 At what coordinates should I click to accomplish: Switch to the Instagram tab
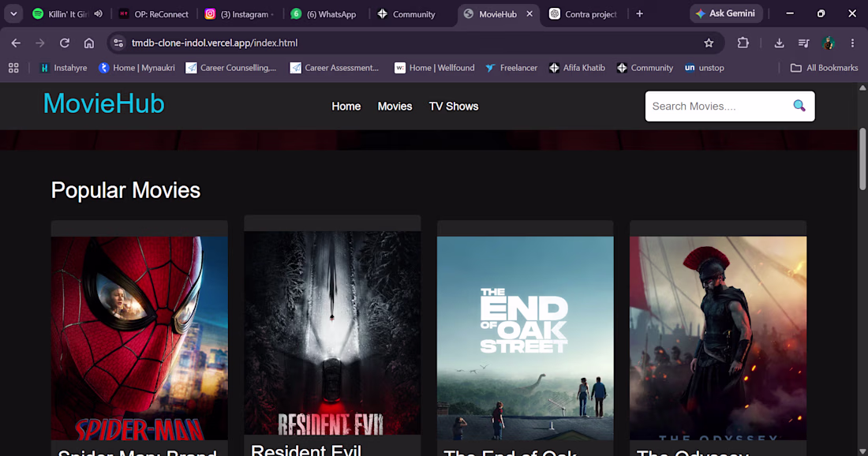pyautogui.click(x=240, y=14)
